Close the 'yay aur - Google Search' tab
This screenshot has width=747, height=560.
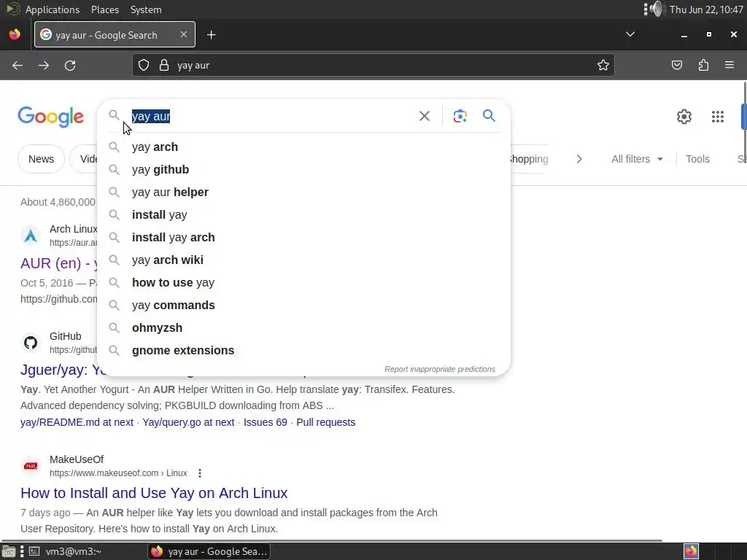click(184, 34)
